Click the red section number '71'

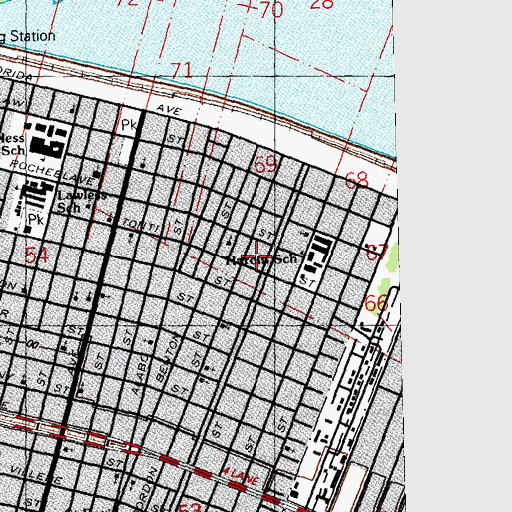181,70
